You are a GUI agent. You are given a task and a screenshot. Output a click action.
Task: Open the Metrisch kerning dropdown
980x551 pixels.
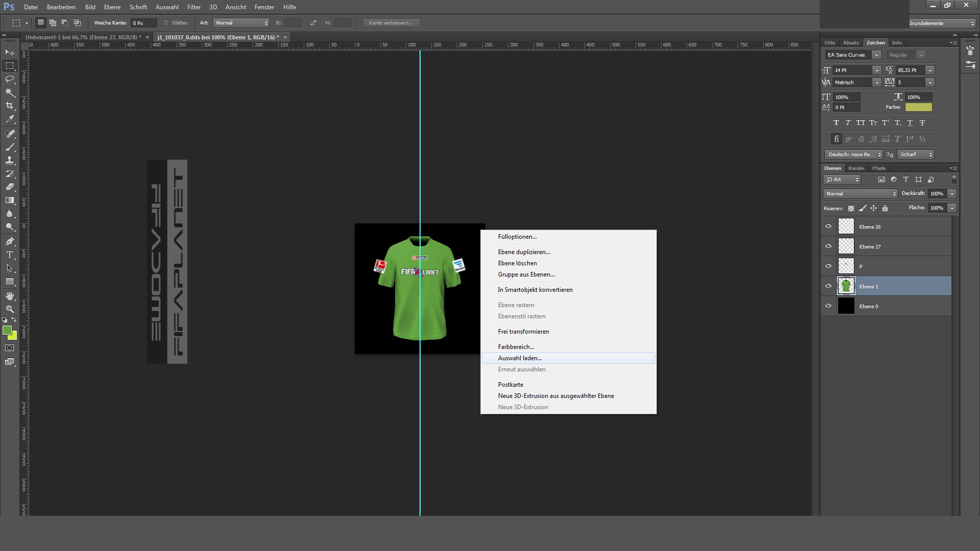pyautogui.click(x=876, y=83)
